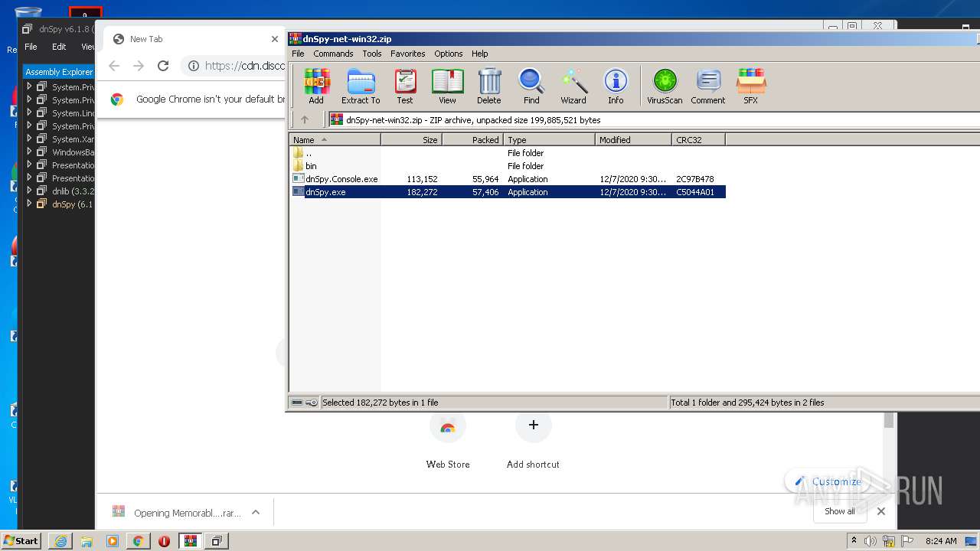This screenshot has height=551, width=980.
Task: Open Opera from the taskbar
Action: pos(164,541)
